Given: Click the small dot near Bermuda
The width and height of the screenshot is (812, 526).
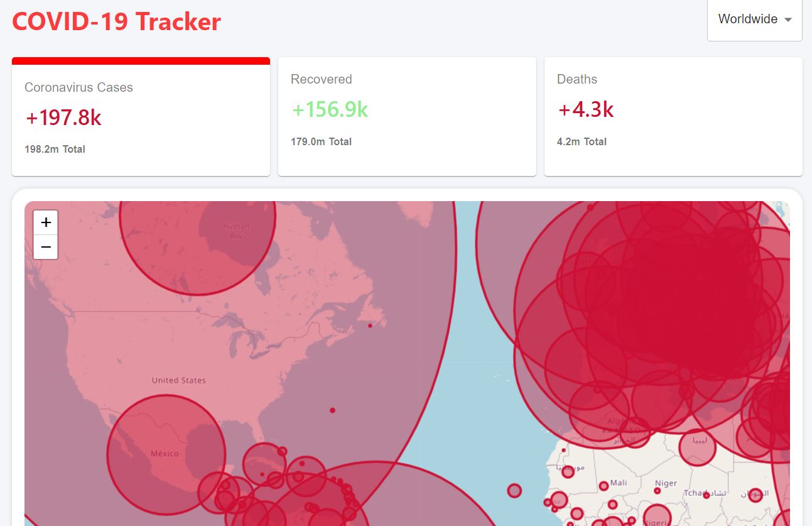Looking at the screenshot, I should pos(332,410).
